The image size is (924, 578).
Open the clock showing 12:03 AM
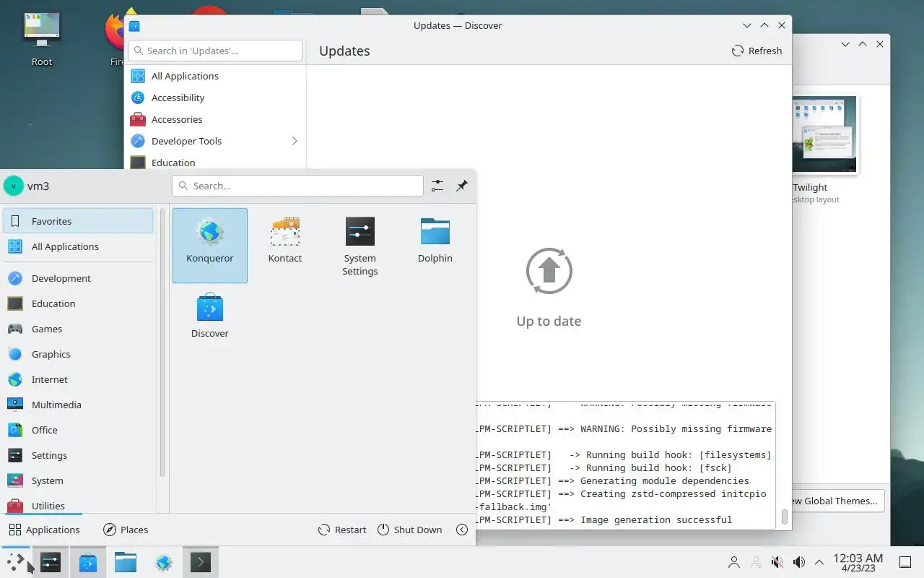(858, 562)
